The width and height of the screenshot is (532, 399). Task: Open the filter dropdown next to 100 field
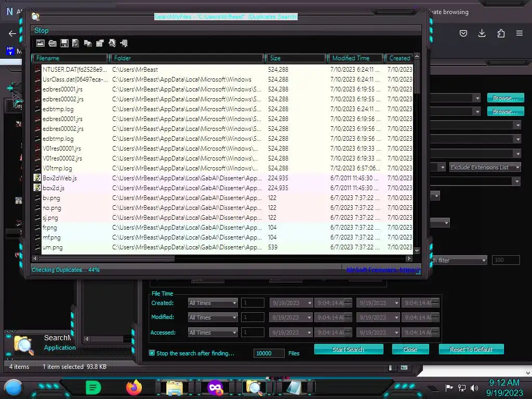pyautogui.click(x=484, y=260)
